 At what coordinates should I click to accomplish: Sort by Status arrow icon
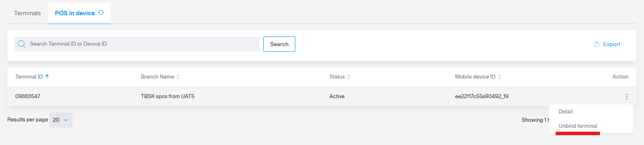click(349, 77)
